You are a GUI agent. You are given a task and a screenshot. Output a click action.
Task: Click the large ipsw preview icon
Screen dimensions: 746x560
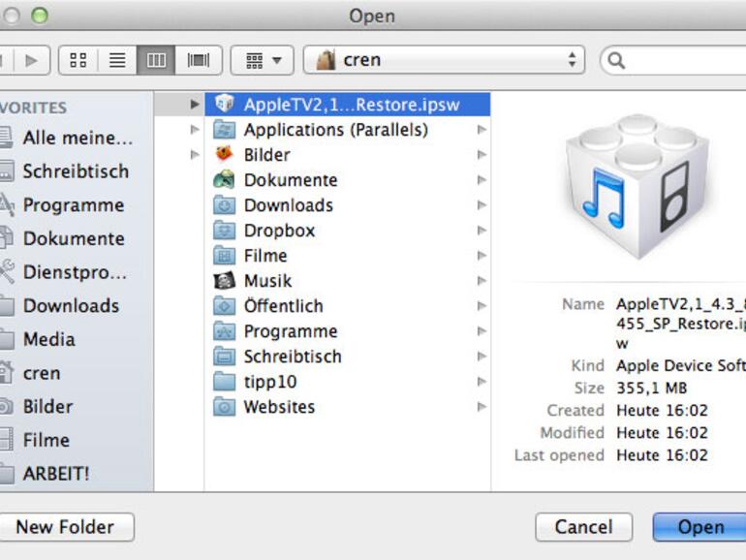pyautogui.click(x=637, y=187)
